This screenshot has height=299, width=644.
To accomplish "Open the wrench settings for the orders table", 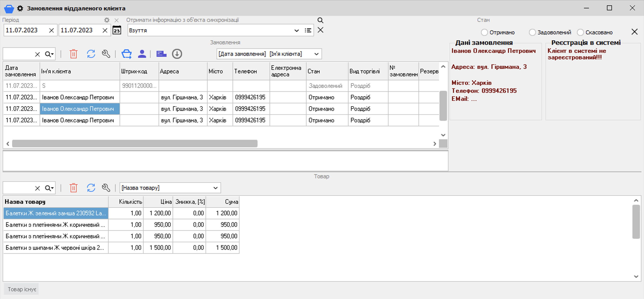I will tap(106, 54).
